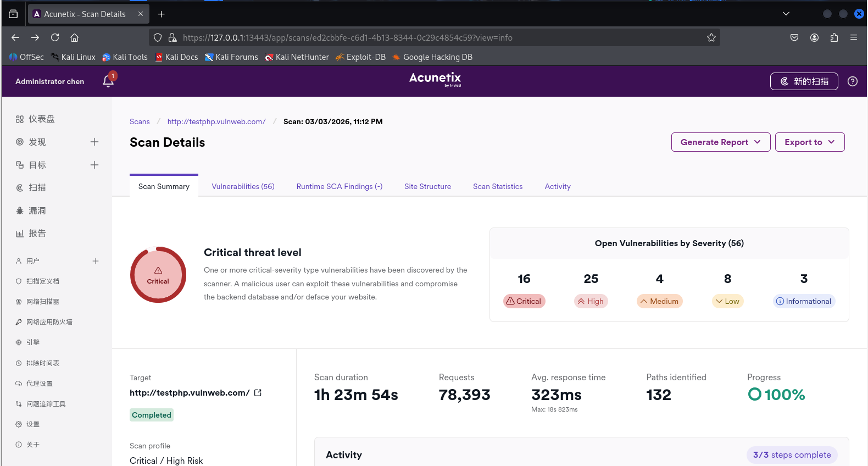Image resolution: width=868 pixels, height=466 pixels.
Task: Open 关于 about in sidebar
Action: click(27, 445)
